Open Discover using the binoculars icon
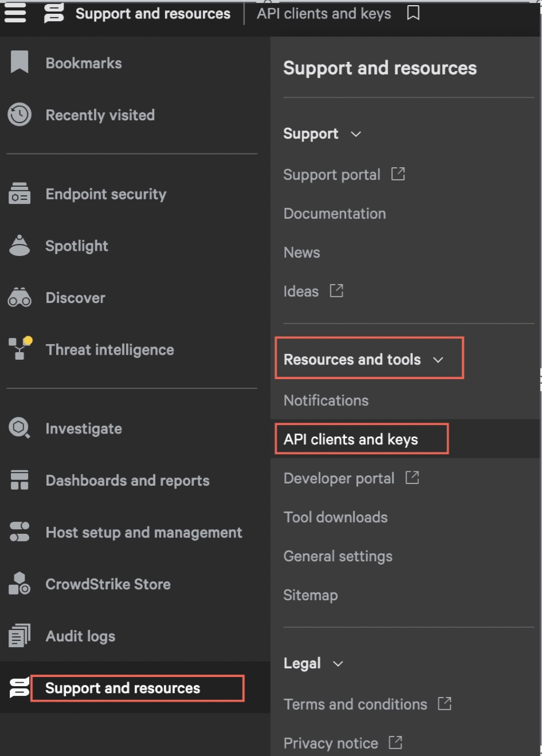Screen dimensions: 542x756 click(19, 298)
